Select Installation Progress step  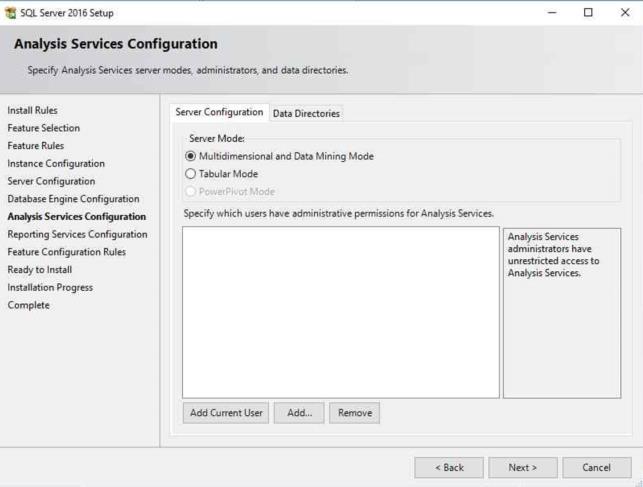(50, 287)
